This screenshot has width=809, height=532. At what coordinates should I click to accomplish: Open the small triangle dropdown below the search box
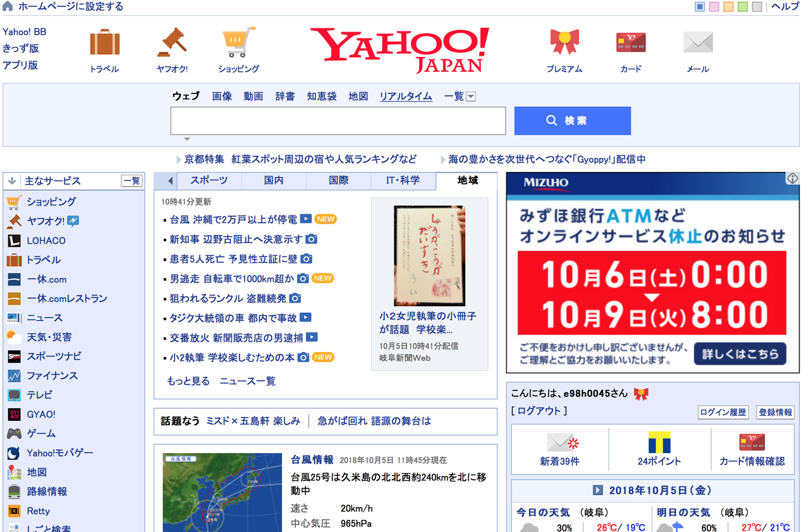click(187, 139)
